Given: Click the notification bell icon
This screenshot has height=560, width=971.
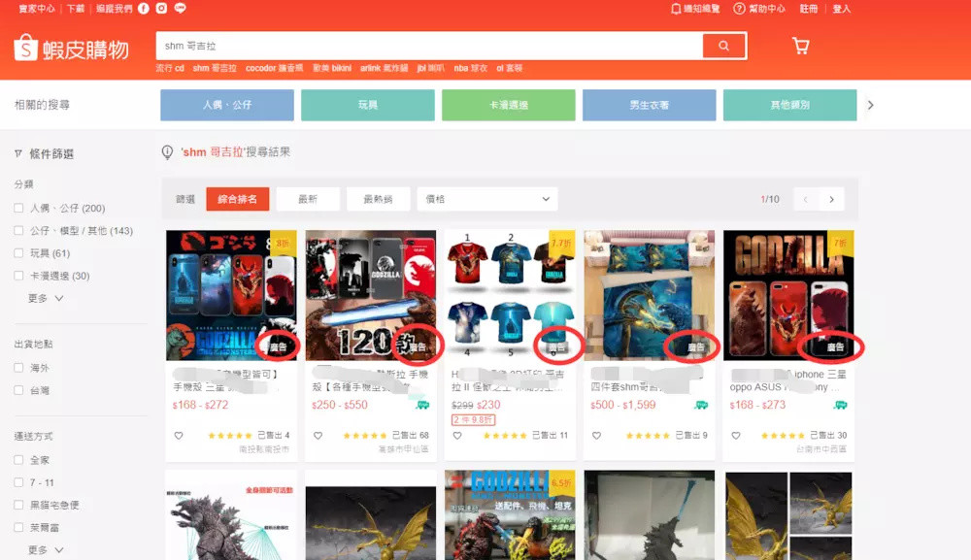Looking at the screenshot, I should point(676,9).
